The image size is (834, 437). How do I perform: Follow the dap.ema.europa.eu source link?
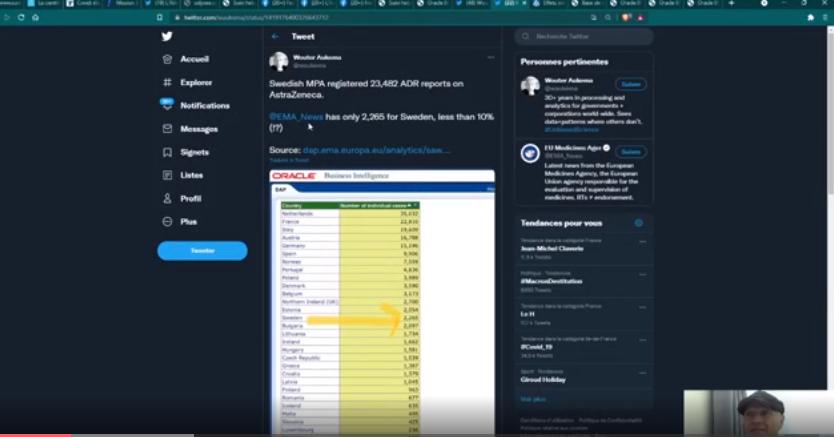click(376, 150)
